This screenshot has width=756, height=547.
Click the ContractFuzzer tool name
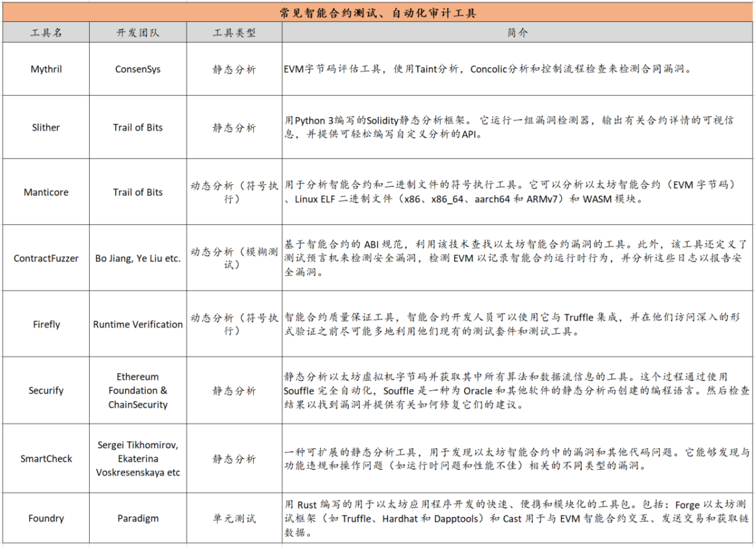point(45,258)
